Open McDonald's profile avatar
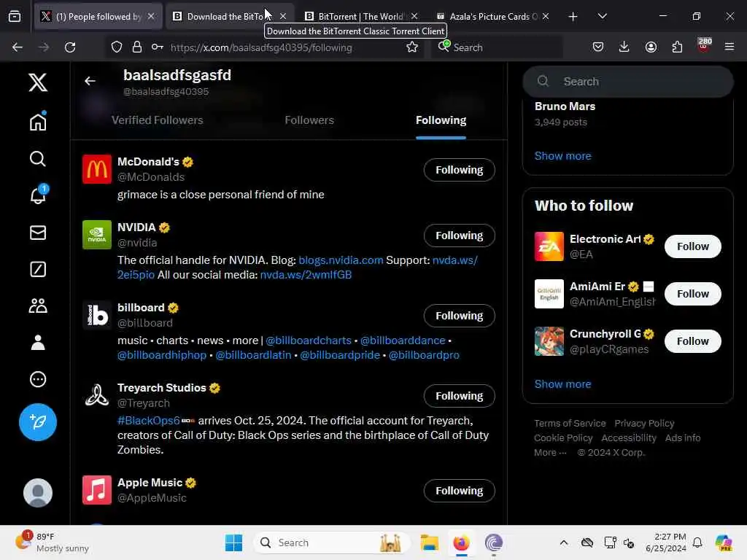Viewport: 747px width, 560px height. click(x=97, y=169)
